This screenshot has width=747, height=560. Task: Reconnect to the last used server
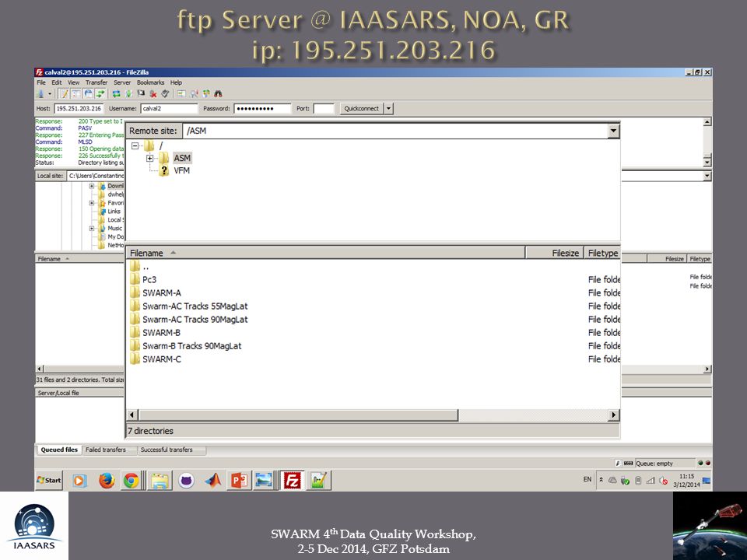pyautogui.click(x=165, y=93)
